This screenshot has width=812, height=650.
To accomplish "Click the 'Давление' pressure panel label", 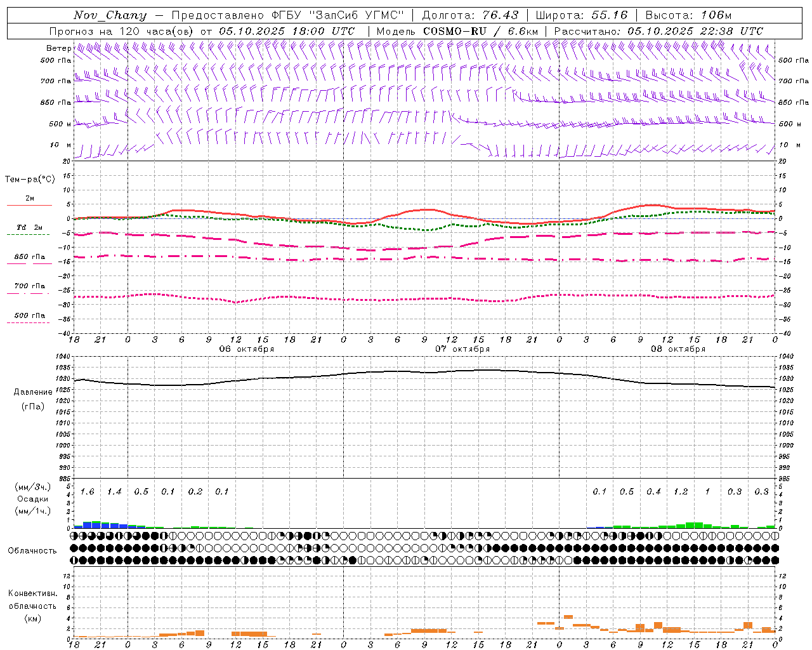I will coord(33,392).
